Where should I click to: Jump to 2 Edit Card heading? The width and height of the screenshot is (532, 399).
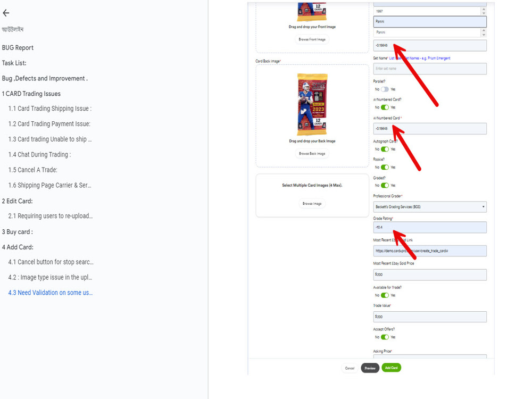coord(18,201)
